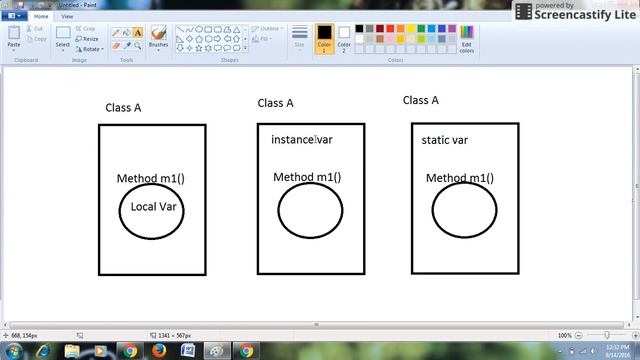Select the Fill with color bucket tool
This screenshot has height=360, width=640.
click(127, 33)
